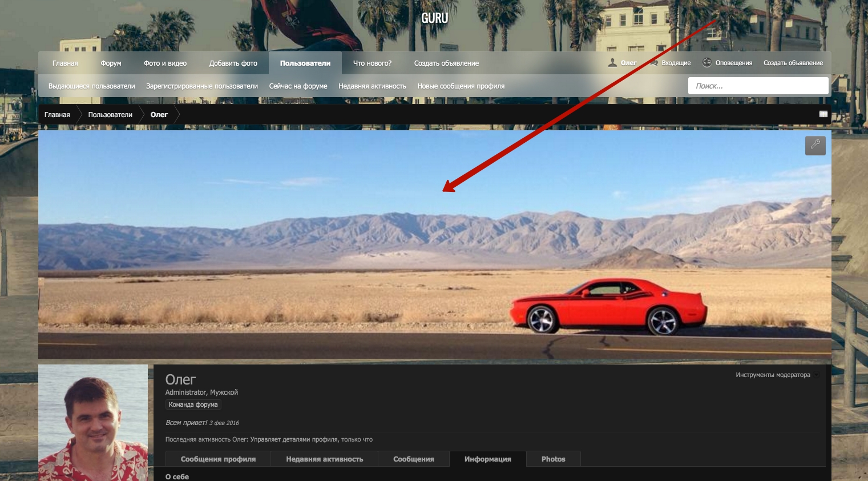Open the Инструменты модератора dropdown
The width and height of the screenshot is (868, 481).
coord(777,375)
